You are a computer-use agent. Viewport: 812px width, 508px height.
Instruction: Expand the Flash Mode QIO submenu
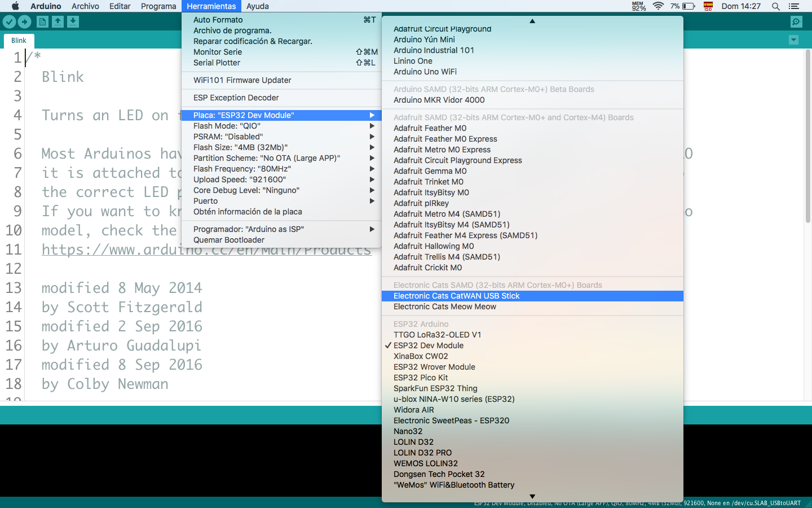tap(281, 126)
